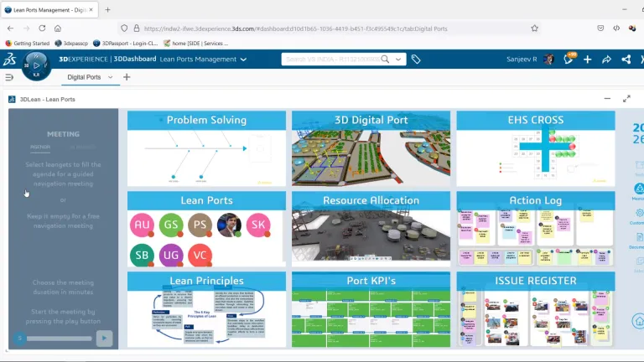644x362 pixels.
Task: Add a new dashboard tab
Action: 127,77
